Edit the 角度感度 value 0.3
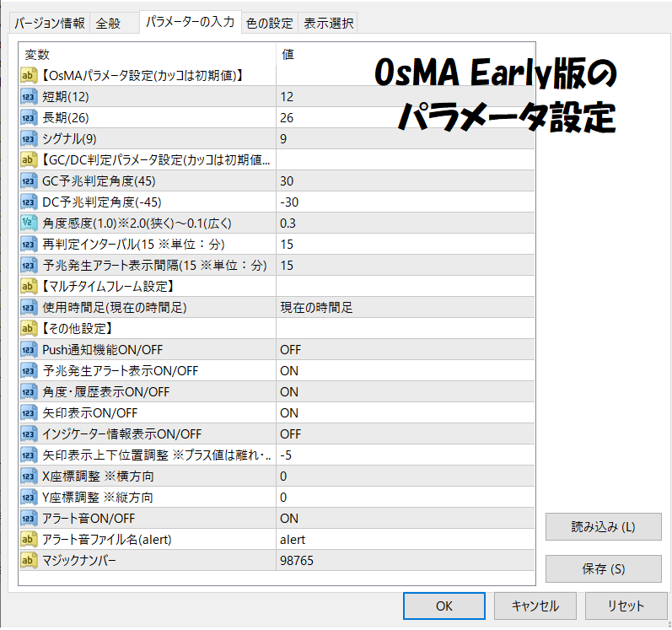The height and width of the screenshot is (630, 672). click(x=406, y=223)
